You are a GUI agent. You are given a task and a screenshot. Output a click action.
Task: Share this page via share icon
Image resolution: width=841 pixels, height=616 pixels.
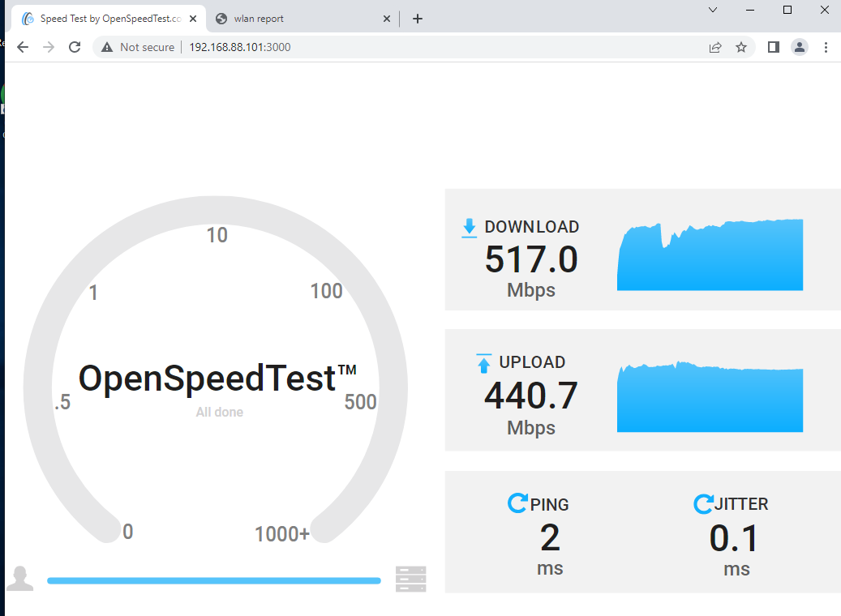click(x=715, y=47)
